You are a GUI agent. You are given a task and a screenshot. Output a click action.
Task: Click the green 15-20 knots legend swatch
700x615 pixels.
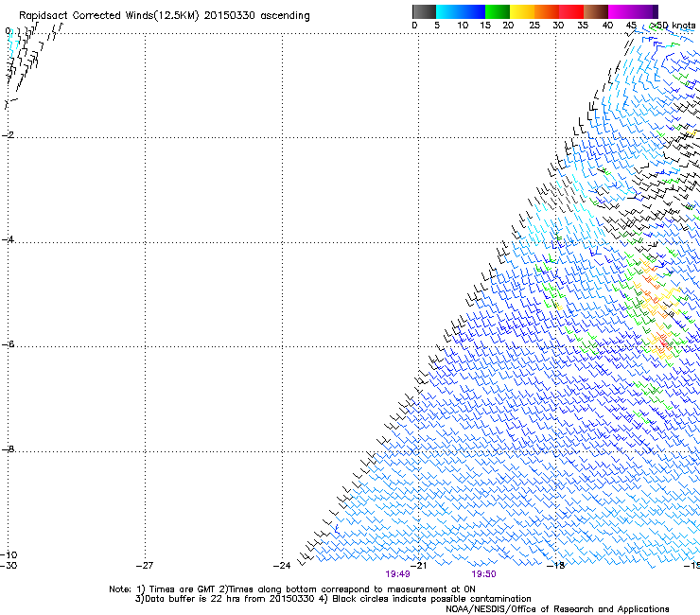[498, 11]
